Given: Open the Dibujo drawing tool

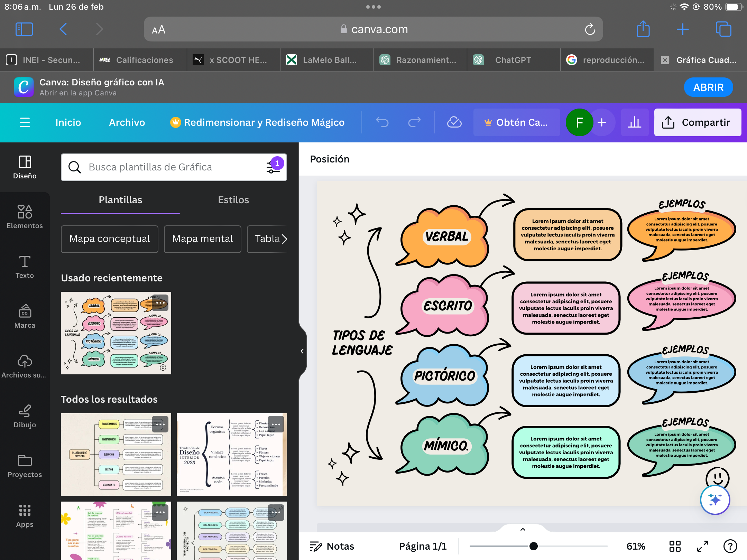Looking at the screenshot, I should (25, 416).
